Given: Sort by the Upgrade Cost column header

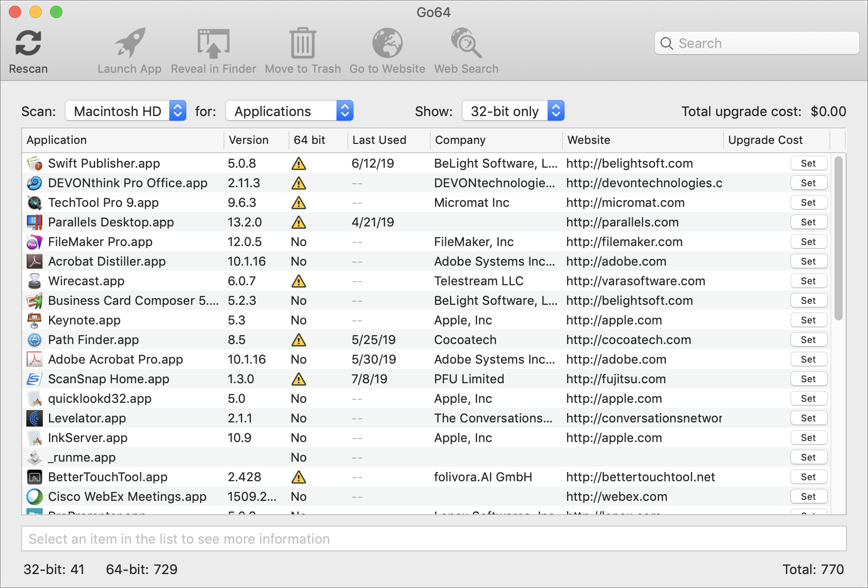Looking at the screenshot, I should pyautogui.click(x=777, y=140).
